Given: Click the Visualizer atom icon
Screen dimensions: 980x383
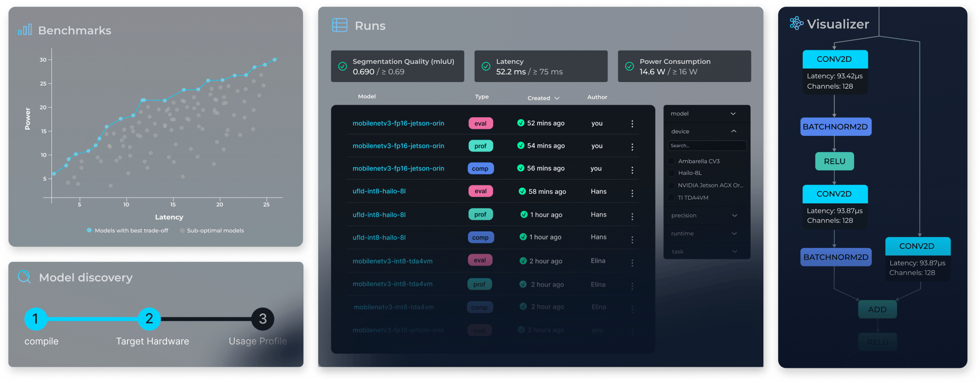Looking at the screenshot, I should pyautogui.click(x=796, y=23).
